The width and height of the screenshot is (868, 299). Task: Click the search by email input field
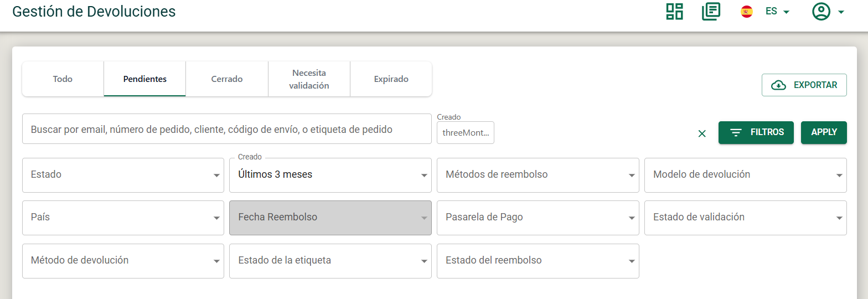227,129
